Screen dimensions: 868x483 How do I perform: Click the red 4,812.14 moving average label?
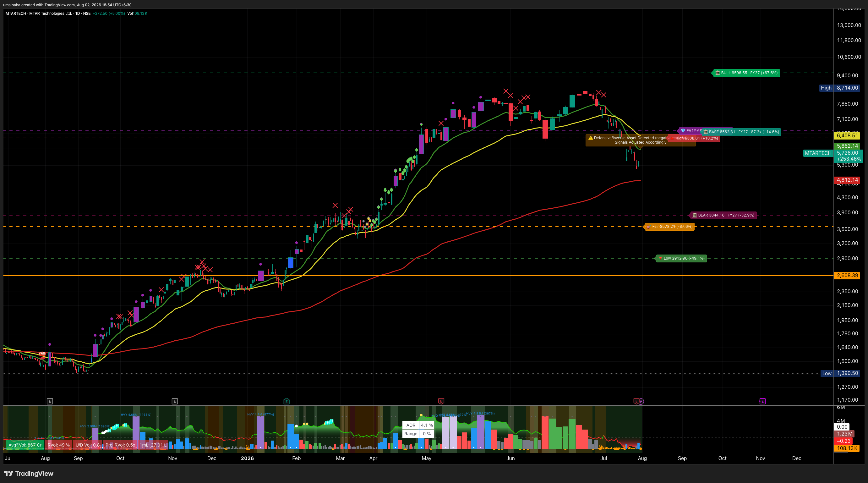(847, 180)
